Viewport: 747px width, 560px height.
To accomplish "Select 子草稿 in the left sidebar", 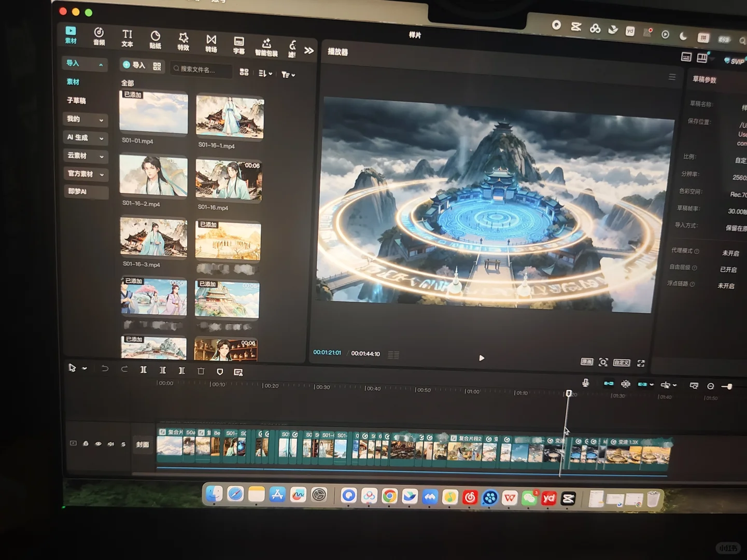I will coord(76,101).
